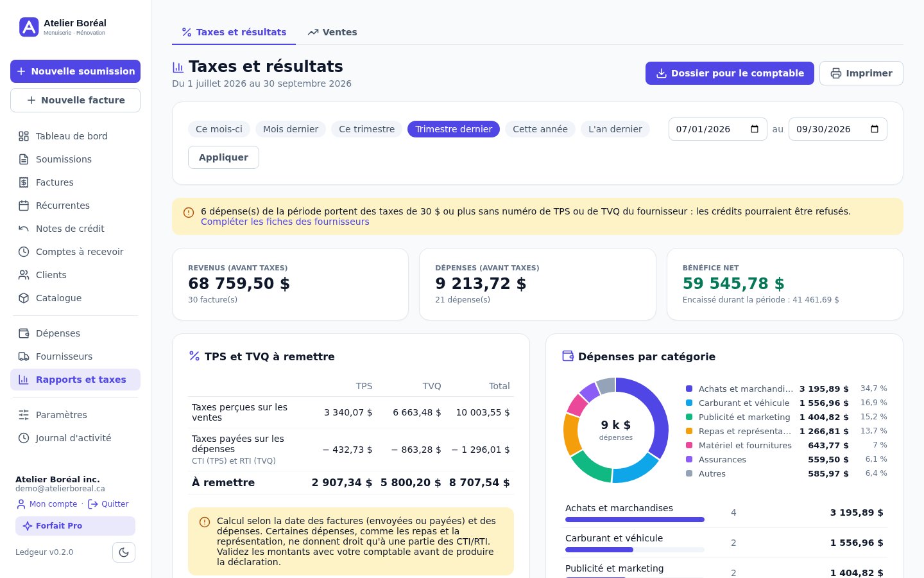This screenshot has height=578, width=924.
Task: Click the À remettre total 8 707,54 $
Action: pos(479,482)
